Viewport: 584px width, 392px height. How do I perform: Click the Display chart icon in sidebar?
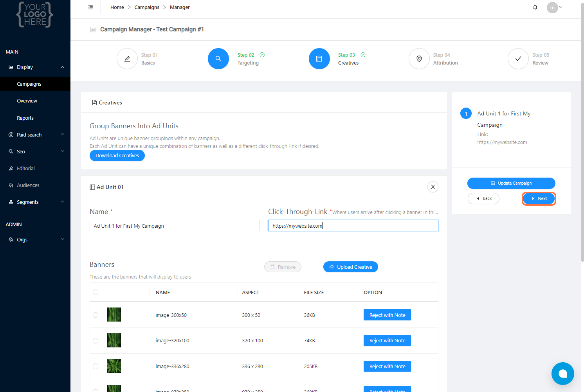(11, 67)
